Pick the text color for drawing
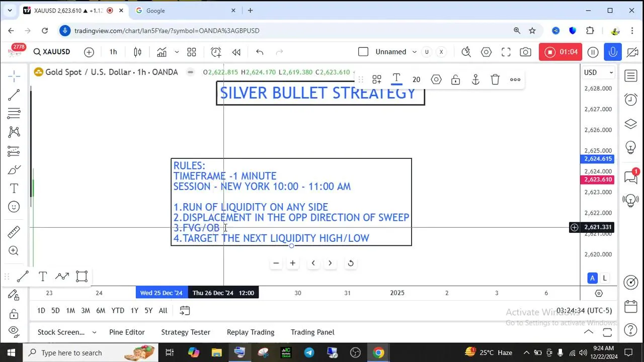644x362 pixels. pyautogui.click(x=396, y=79)
